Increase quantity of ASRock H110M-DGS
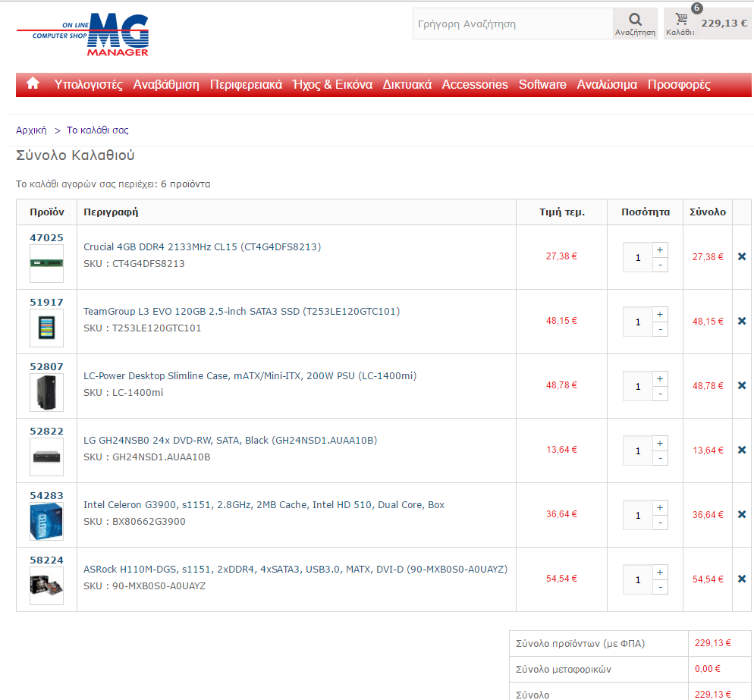This screenshot has width=754, height=700. coord(660,572)
